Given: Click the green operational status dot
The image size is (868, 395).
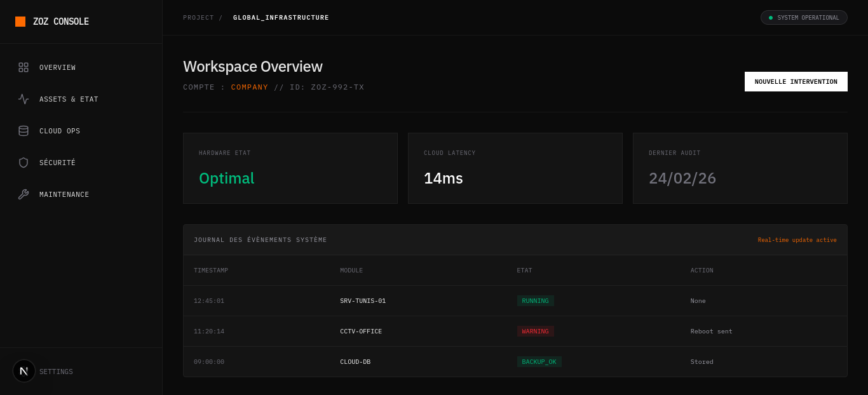Looking at the screenshot, I should point(771,17).
